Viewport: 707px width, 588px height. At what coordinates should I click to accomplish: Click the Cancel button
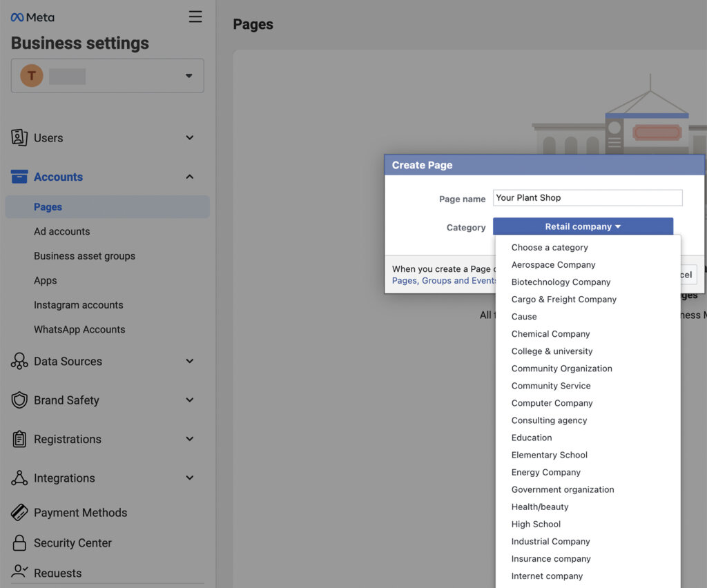(682, 274)
